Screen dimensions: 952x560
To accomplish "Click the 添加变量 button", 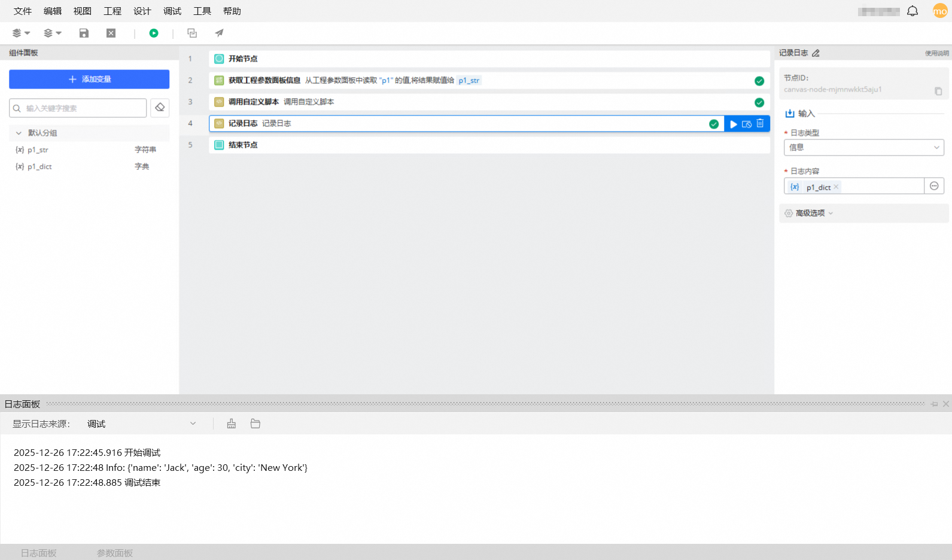I will click(x=89, y=79).
